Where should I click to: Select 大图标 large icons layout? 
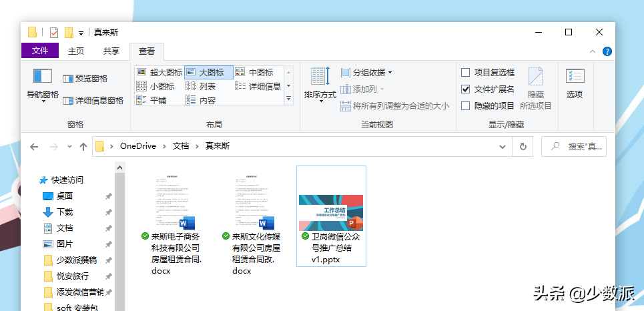(209, 72)
